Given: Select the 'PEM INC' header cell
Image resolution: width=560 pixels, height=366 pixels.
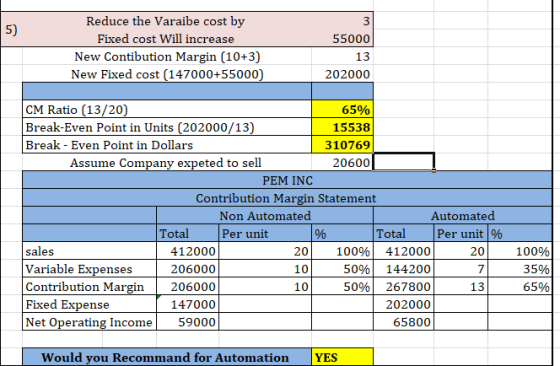Looking at the screenshot, I should tap(287, 180).
